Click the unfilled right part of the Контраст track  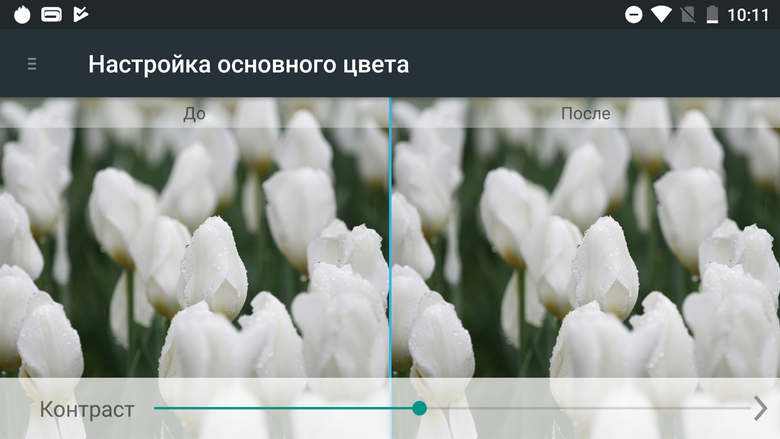point(588,408)
